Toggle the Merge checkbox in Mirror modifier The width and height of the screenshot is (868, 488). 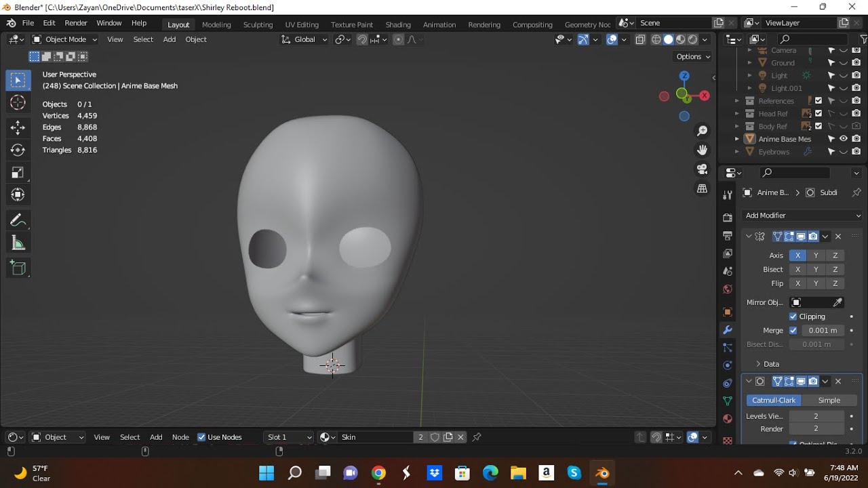coord(793,331)
